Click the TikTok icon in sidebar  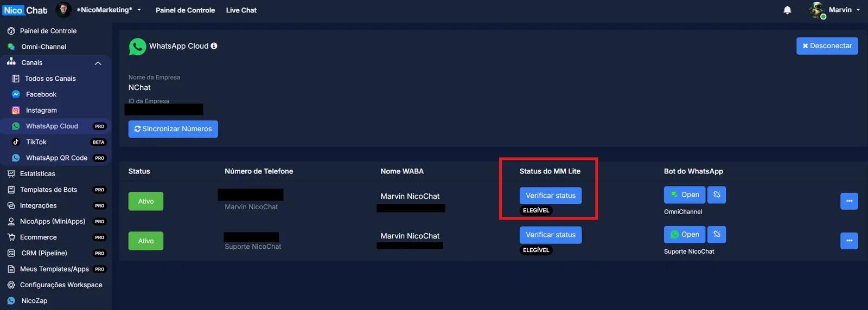coord(16,142)
